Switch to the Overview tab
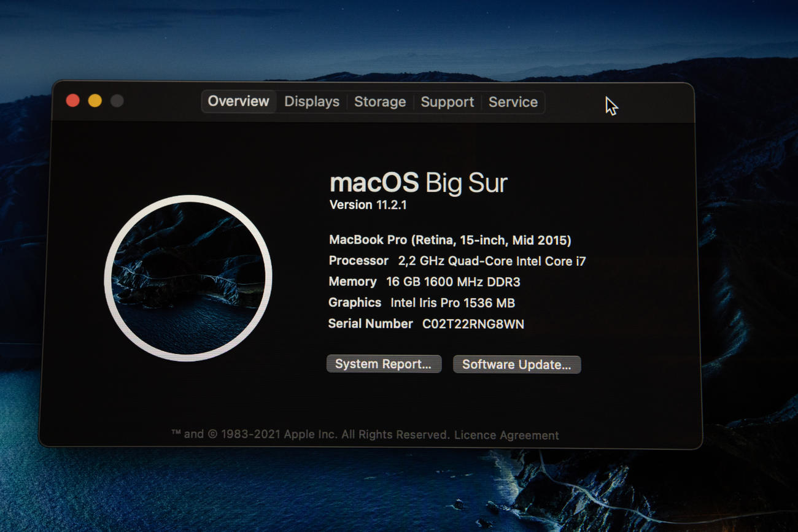This screenshot has height=532, width=798. click(x=238, y=101)
